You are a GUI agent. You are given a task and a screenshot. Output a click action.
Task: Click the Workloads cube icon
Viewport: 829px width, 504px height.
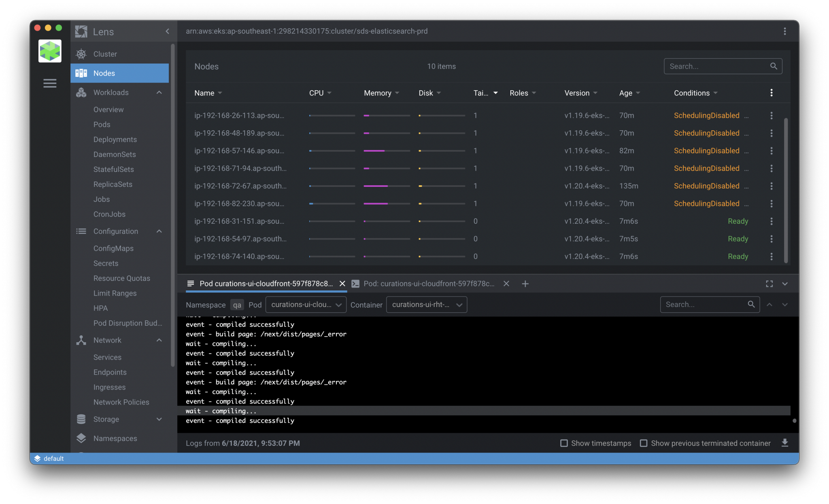pyautogui.click(x=81, y=92)
